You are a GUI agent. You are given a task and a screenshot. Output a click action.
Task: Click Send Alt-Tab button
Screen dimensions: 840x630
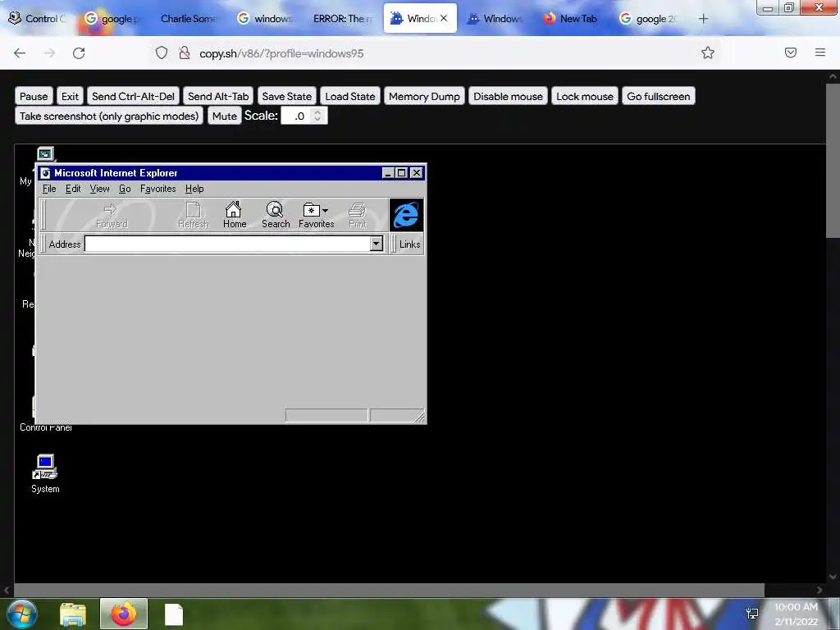click(x=218, y=97)
